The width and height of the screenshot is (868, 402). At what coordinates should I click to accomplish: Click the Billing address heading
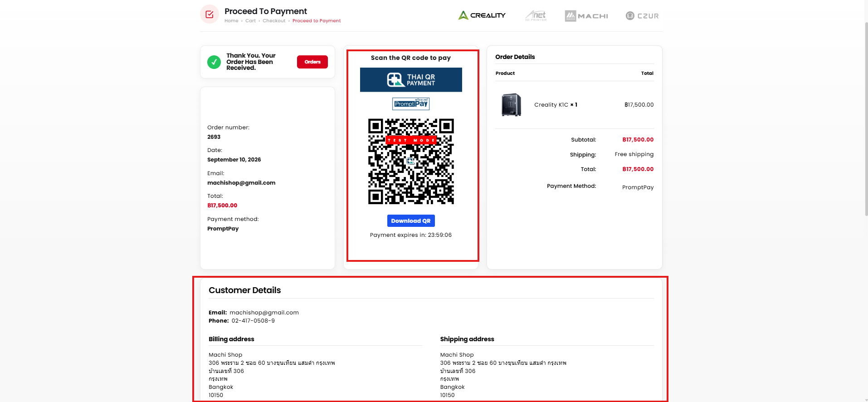(231, 339)
